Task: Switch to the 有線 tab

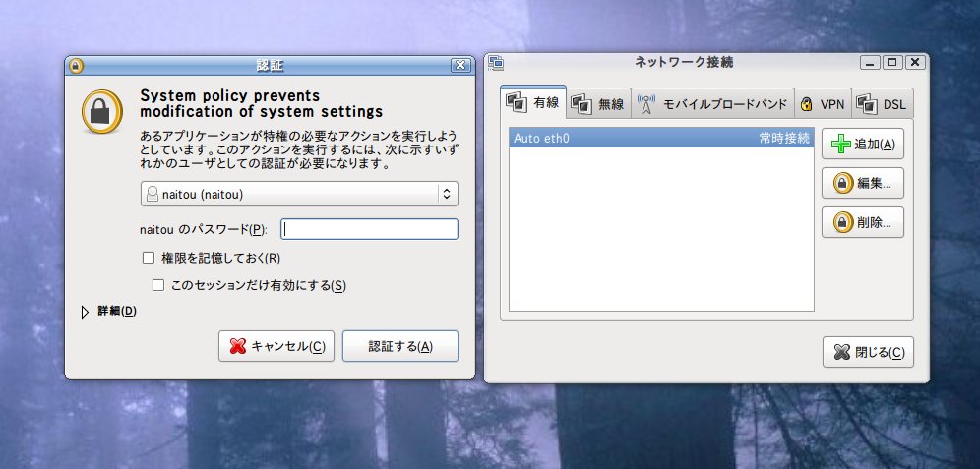Action: click(x=533, y=102)
